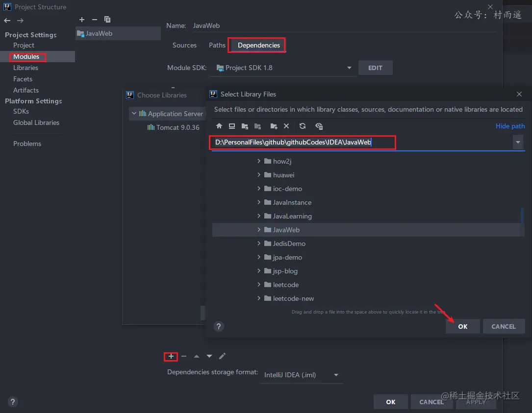
Task: Click the module Name field
Action: 344,26
